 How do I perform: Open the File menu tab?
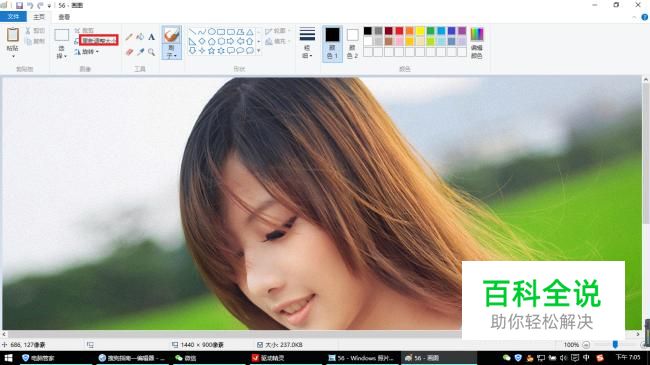click(13, 17)
